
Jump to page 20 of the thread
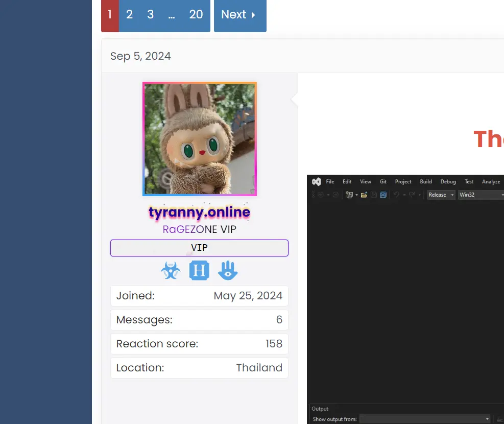pyautogui.click(x=196, y=14)
